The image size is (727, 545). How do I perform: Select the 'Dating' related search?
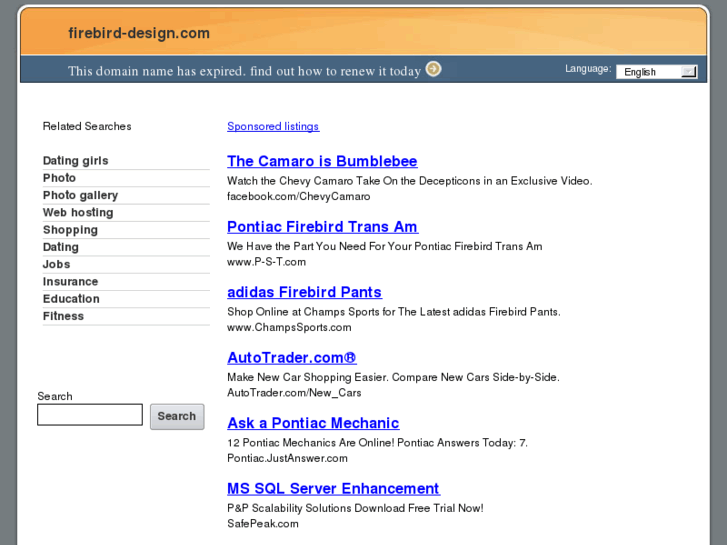point(61,247)
